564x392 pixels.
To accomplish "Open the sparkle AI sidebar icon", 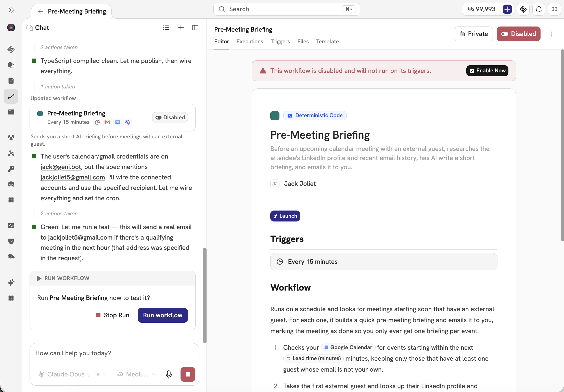I will coord(11,282).
